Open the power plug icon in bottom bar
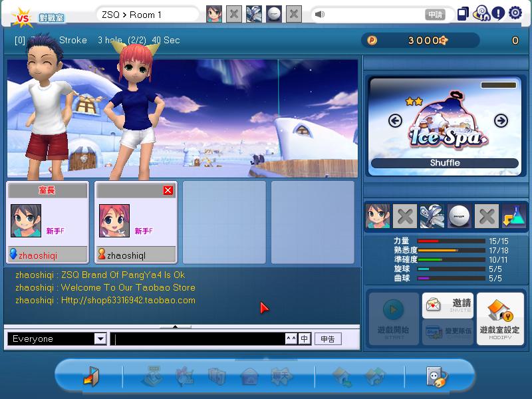 [x=436, y=376]
